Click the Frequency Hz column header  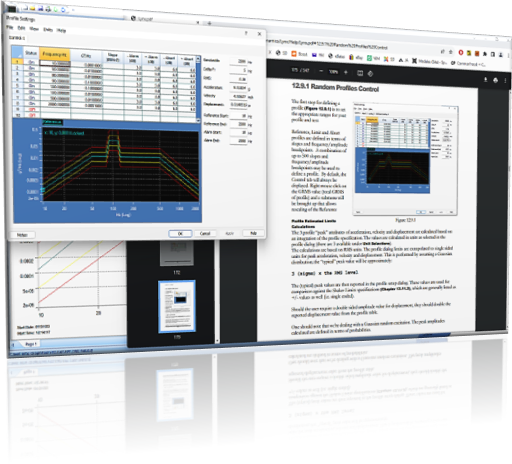pos(55,54)
